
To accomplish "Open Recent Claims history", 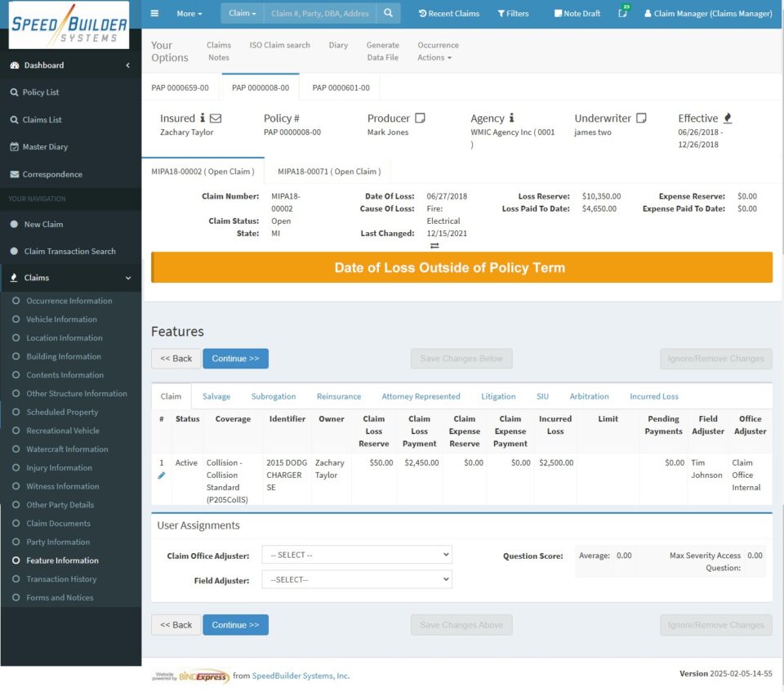I will pyautogui.click(x=449, y=14).
